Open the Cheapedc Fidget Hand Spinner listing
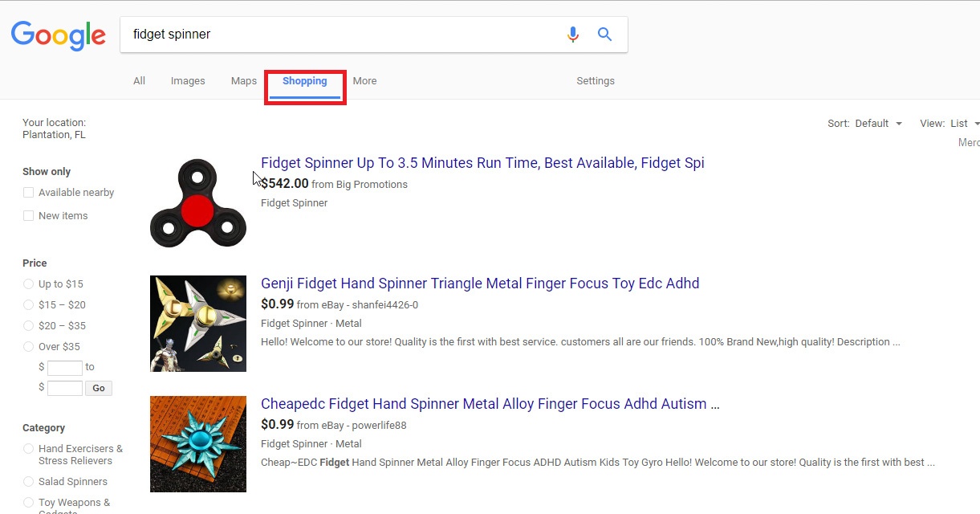This screenshot has height=514, width=980. click(490, 404)
